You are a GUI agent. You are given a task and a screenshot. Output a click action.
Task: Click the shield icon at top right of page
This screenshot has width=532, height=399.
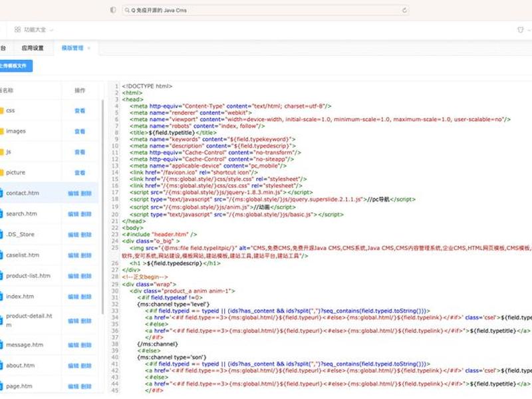[521, 30]
